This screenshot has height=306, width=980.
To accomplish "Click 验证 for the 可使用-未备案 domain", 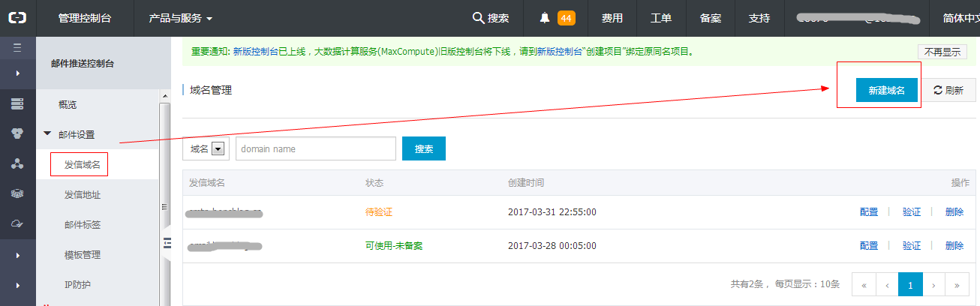I will (x=912, y=246).
